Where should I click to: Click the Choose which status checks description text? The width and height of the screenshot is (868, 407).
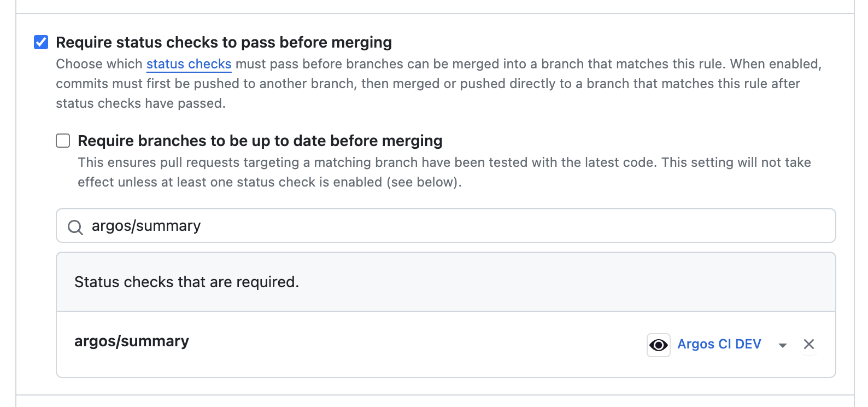[x=438, y=84]
